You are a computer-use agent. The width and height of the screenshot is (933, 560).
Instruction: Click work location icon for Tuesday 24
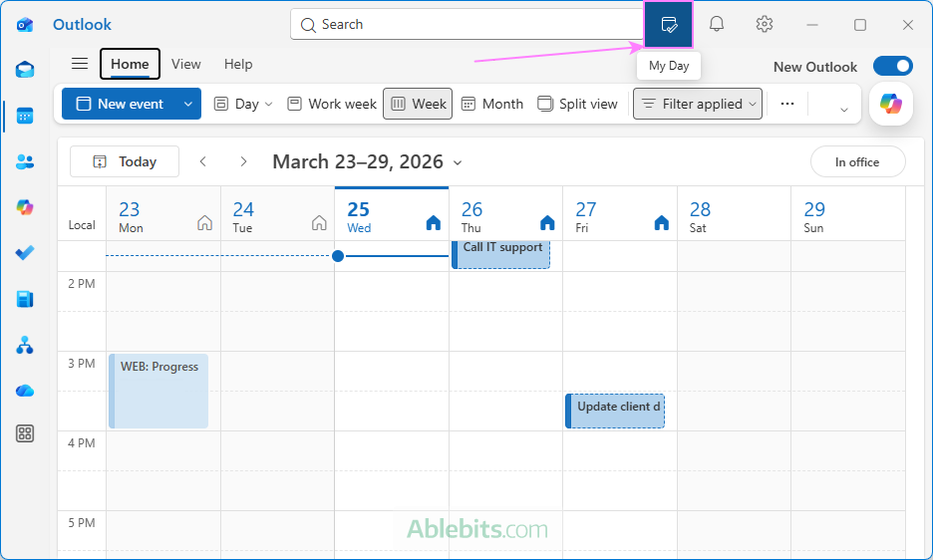tap(319, 222)
